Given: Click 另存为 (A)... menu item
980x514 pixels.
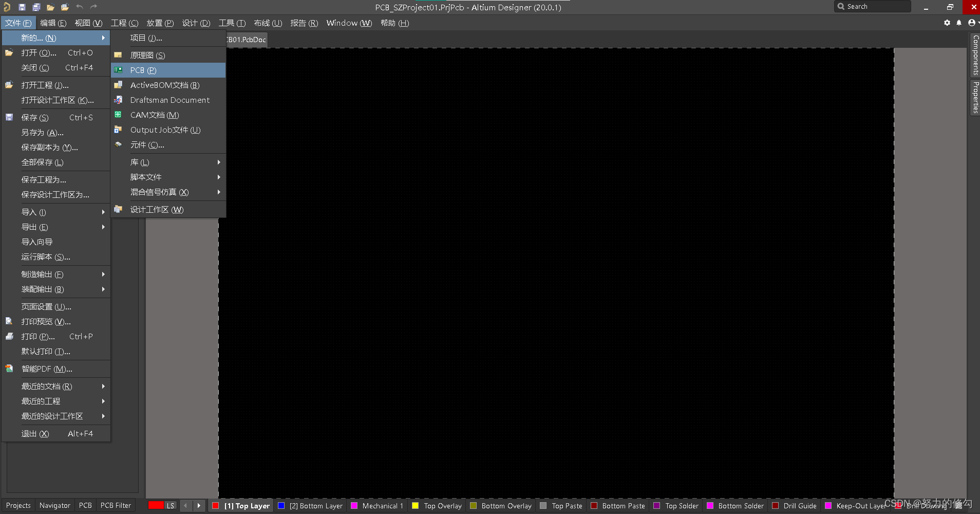Looking at the screenshot, I should point(56,132).
